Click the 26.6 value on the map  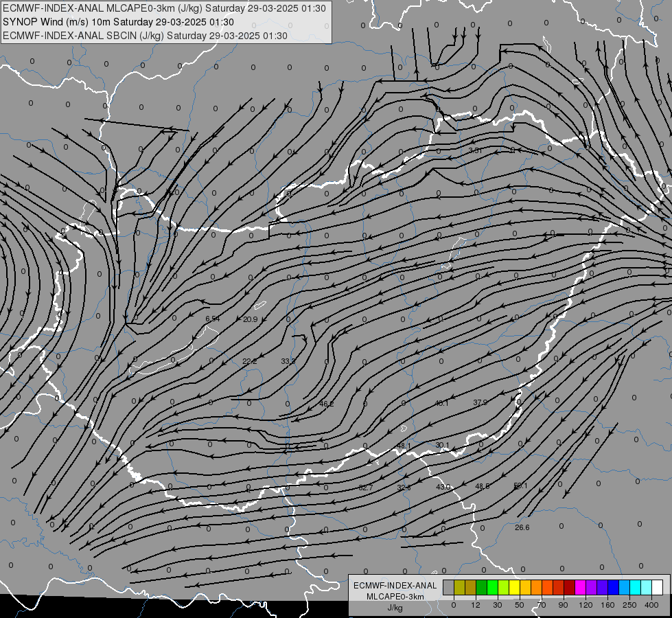[522, 528]
